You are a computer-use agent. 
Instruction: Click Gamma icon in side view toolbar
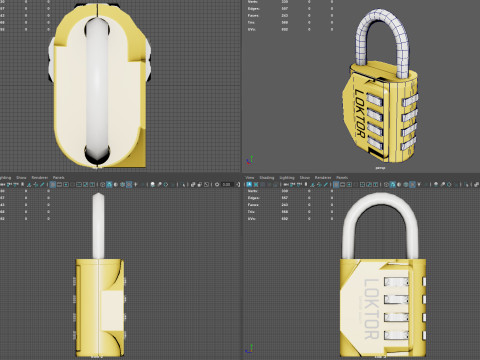[238, 184]
